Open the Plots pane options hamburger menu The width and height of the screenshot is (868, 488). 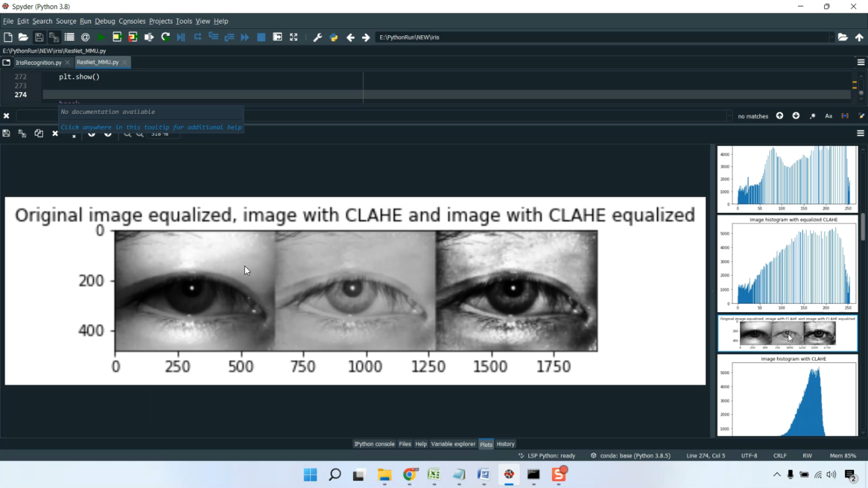coord(860,133)
